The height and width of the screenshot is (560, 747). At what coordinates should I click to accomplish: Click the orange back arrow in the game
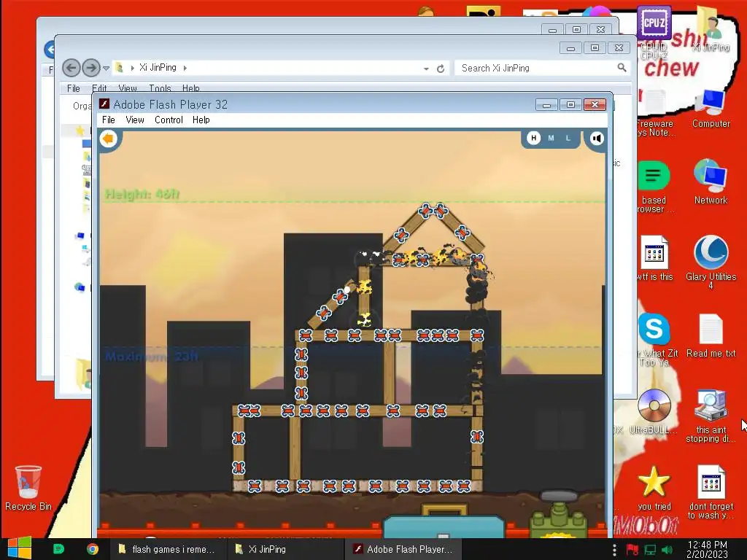pyautogui.click(x=109, y=139)
